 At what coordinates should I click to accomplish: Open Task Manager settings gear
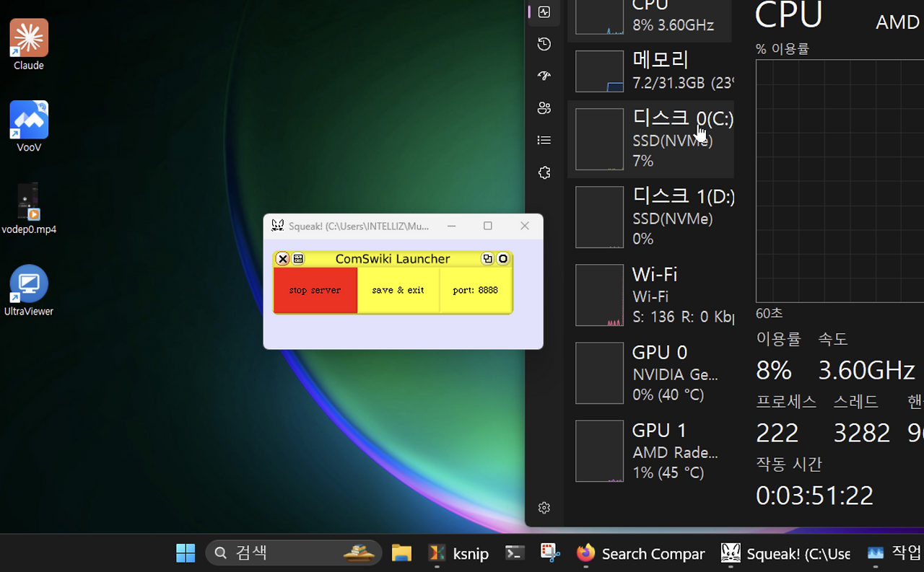pos(544,508)
